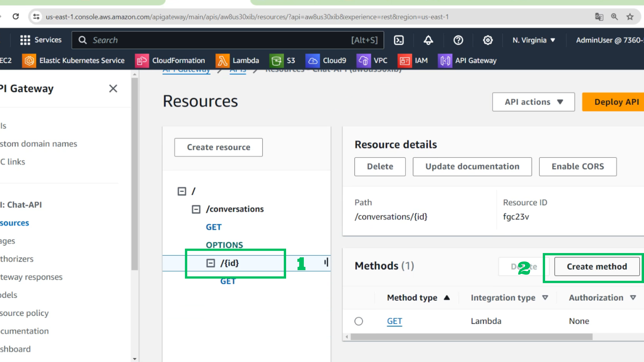The image size is (644, 362).
Task: Open the settings gear in AWS header
Action: [488, 40]
